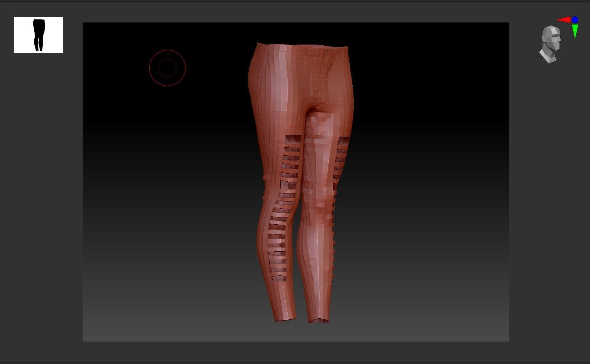The image size is (590, 364).
Task: Click the red X-axis arrow
Action: point(564,20)
